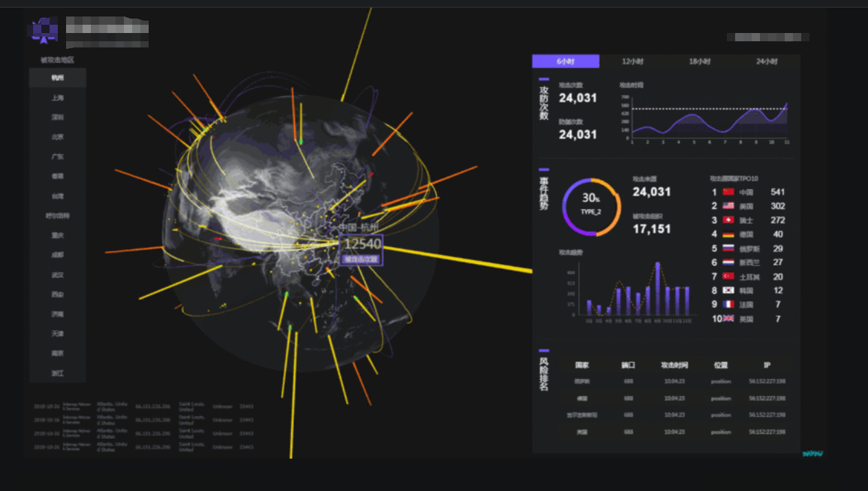Click the Turkey flag icon
This screenshot has height=491, width=868.
[x=728, y=276]
